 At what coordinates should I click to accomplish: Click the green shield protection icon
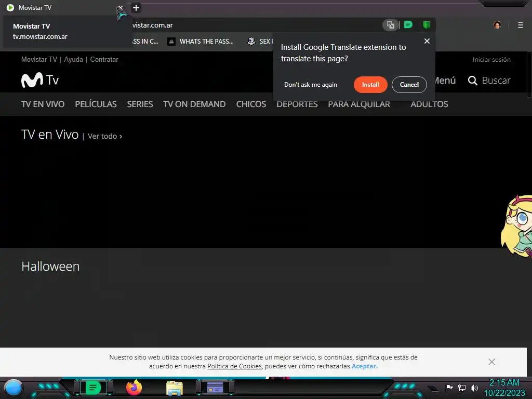427,25
